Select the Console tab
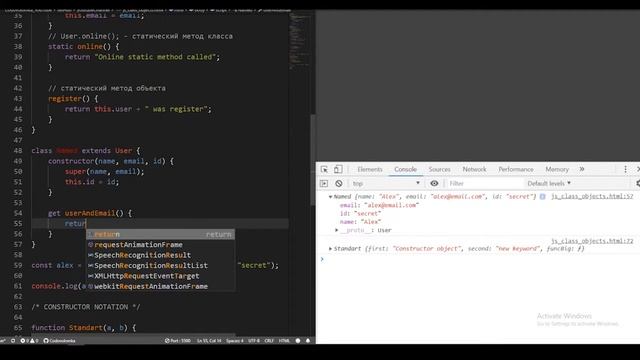The image size is (640, 360). (x=405, y=169)
